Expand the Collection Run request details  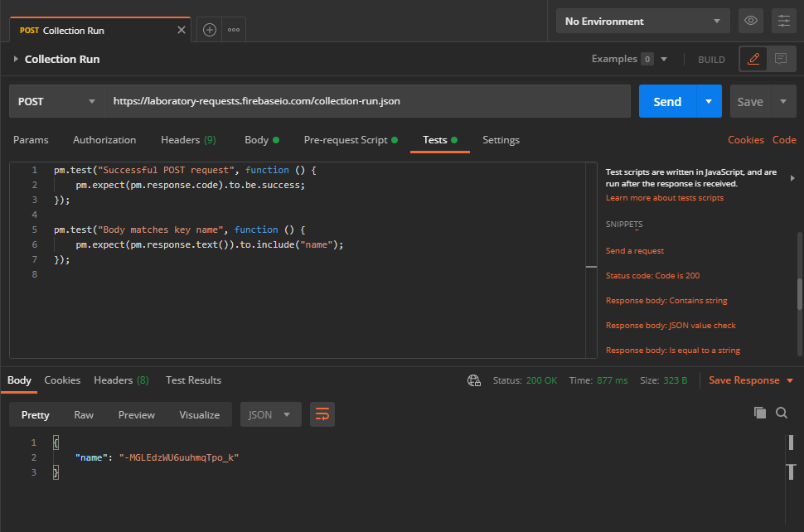point(16,59)
